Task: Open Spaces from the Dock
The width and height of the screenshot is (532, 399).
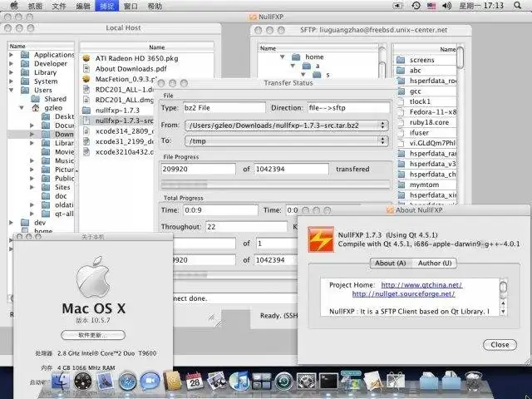Action: 261,381
